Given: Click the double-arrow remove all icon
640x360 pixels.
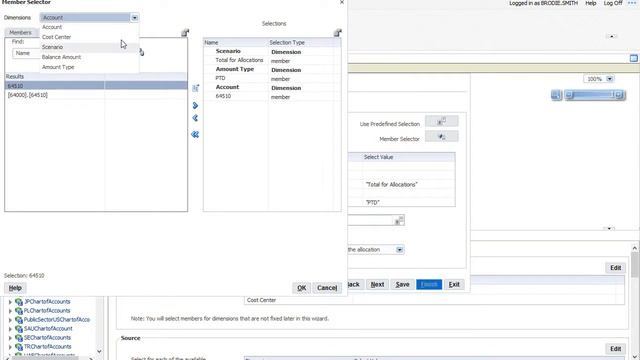Looking at the screenshot, I should (x=195, y=134).
